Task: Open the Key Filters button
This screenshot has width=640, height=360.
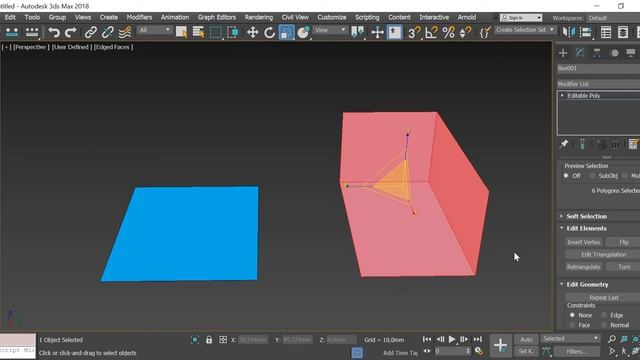Action: 577,351
